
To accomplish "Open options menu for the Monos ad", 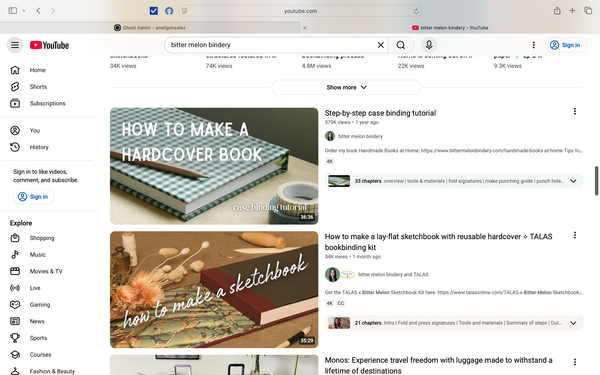I will tap(574, 362).
